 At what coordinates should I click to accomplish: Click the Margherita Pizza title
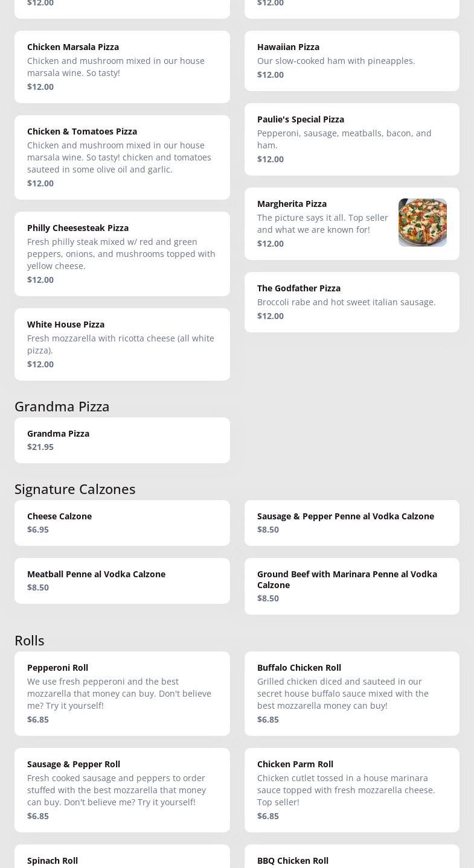coord(292,204)
